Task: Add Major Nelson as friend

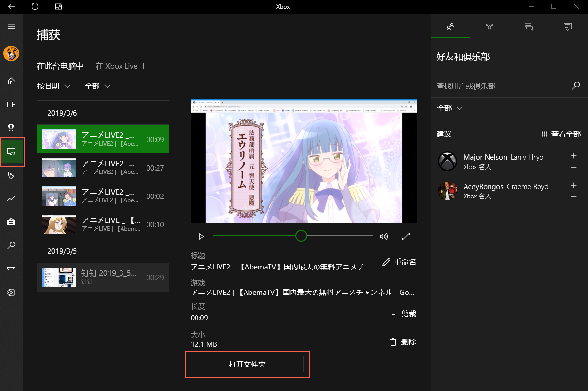Action: pyautogui.click(x=574, y=156)
